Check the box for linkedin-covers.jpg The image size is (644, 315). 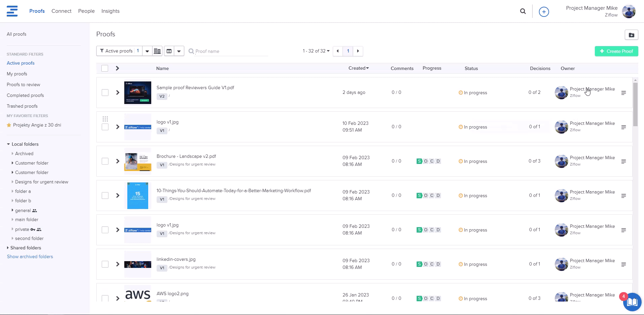tap(105, 264)
